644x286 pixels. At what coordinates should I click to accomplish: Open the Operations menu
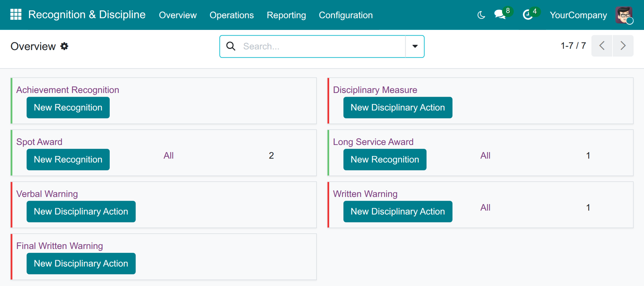click(x=231, y=15)
